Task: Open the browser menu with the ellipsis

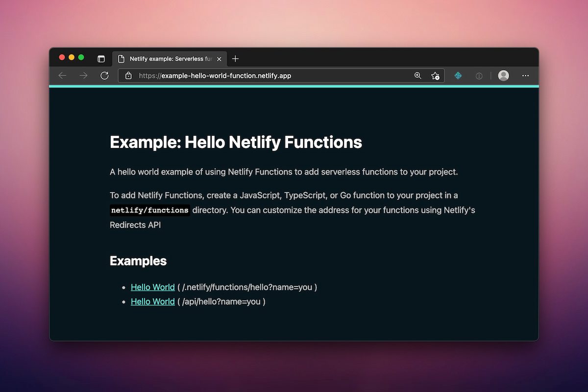Action: pyautogui.click(x=525, y=75)
